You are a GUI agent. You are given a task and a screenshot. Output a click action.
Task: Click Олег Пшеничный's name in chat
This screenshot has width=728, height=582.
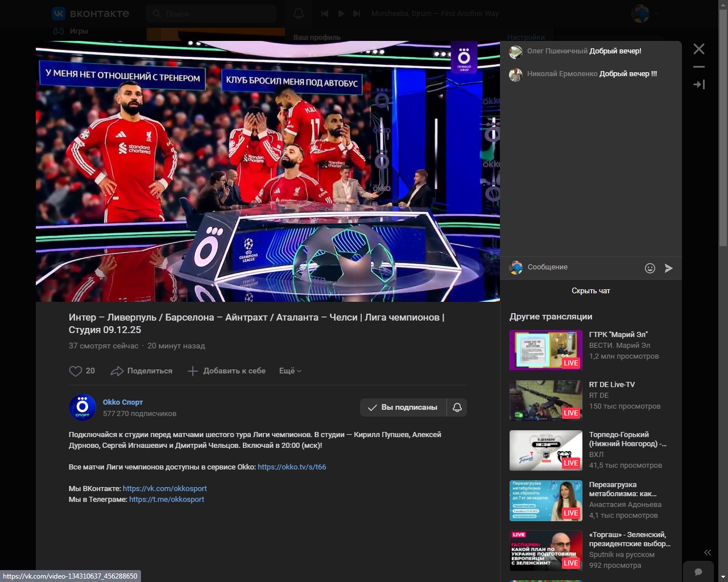click(557, 51)
